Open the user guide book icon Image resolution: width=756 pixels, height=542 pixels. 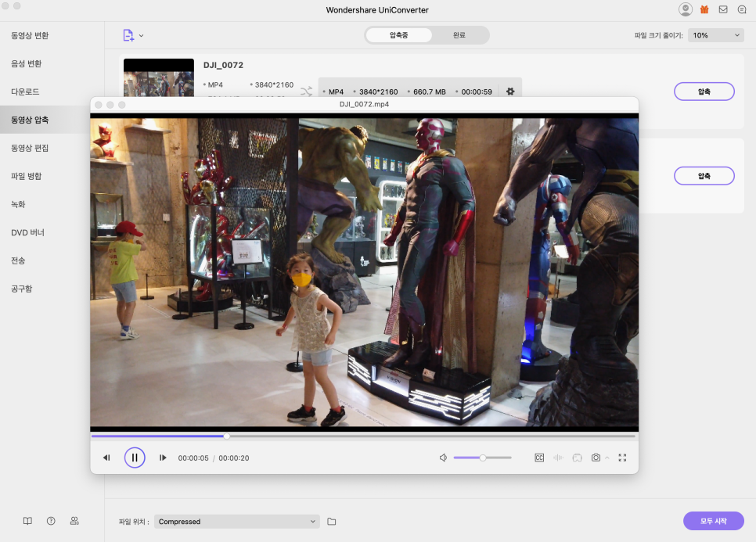(x=28, y=521)
